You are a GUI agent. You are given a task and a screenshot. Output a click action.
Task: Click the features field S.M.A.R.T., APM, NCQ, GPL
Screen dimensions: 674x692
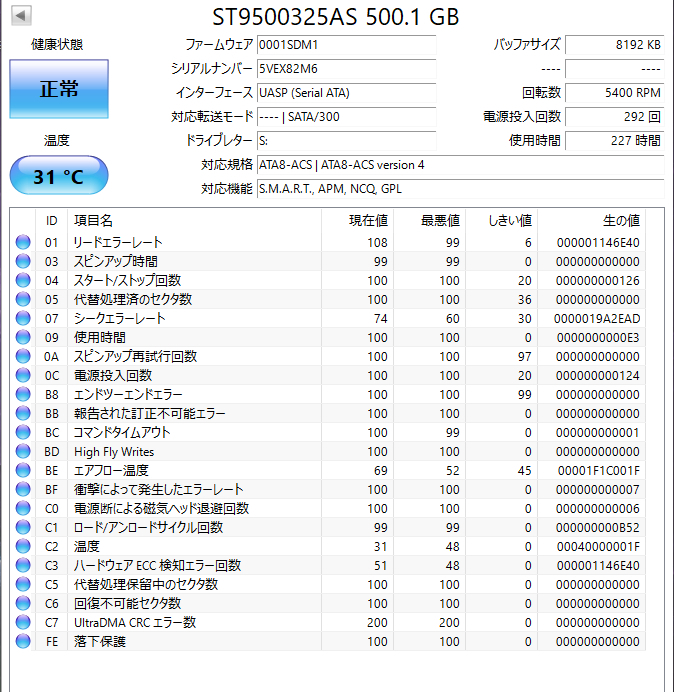pos(460,189)
